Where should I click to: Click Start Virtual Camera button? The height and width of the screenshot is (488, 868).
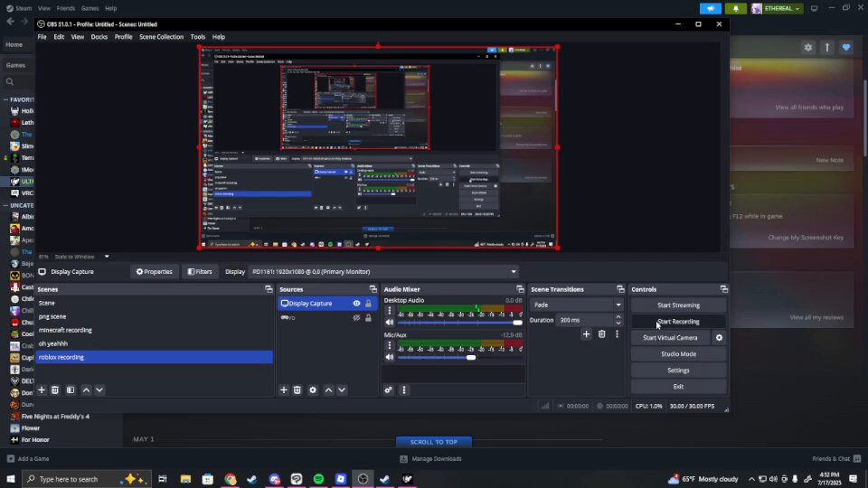(x=670, y=337)
